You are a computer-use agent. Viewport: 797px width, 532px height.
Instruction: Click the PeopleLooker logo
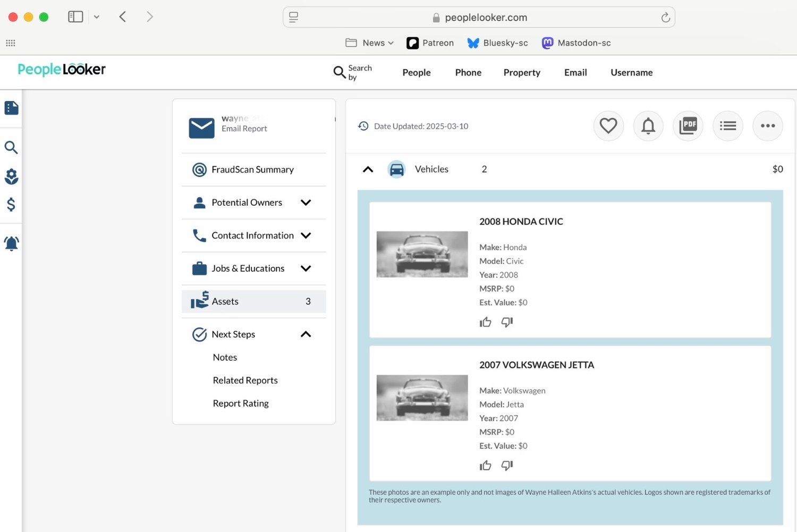(x=62, y=70)
